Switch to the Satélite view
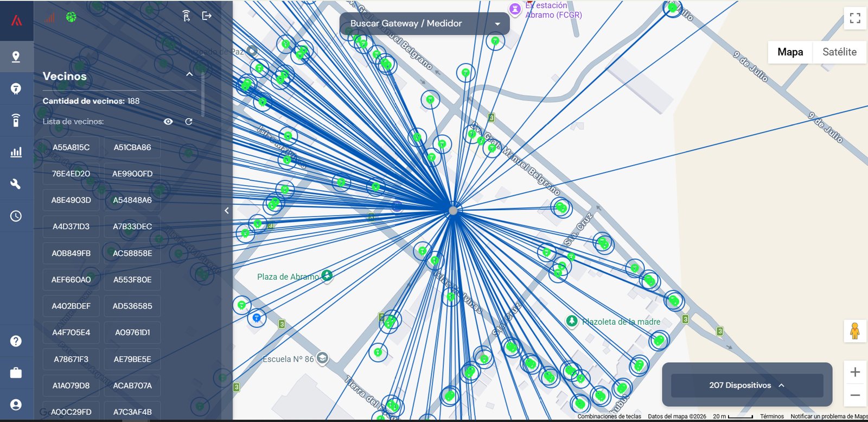Viewport: 868px width, 422px height. pos(839,52)
